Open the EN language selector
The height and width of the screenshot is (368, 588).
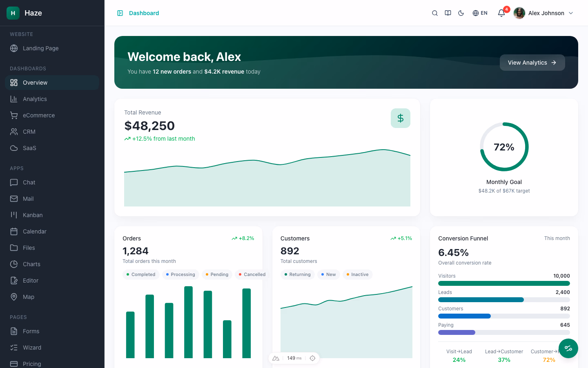click(x=480, y=13)
